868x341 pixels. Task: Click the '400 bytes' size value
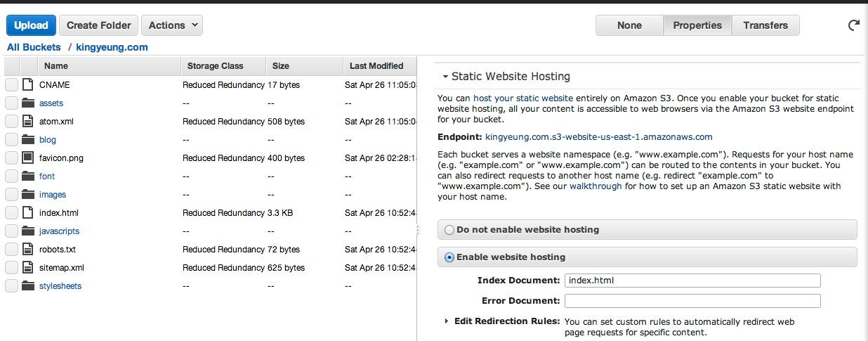click(x=286, y=158)
